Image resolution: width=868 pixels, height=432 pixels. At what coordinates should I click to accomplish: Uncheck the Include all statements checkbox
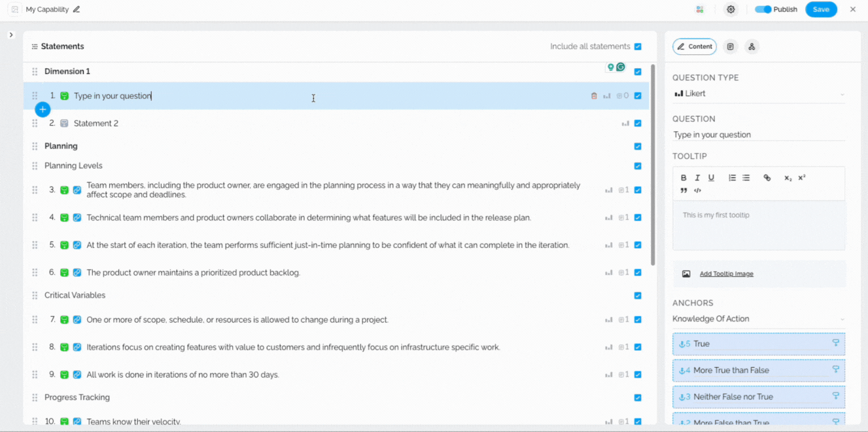(x=638, y=46)
